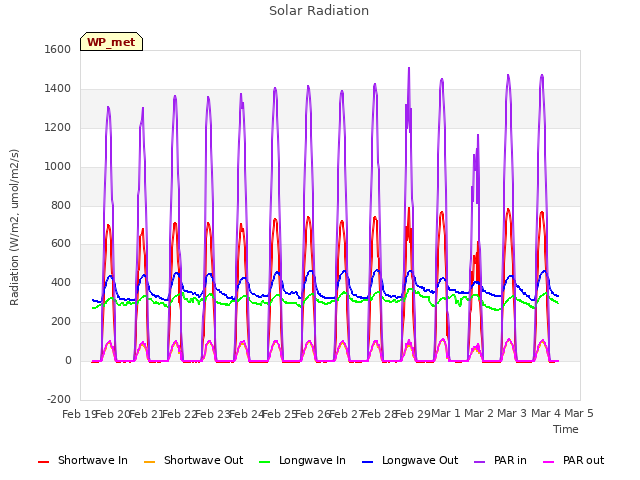The image size is (640, 480).
Task: Click the 1400 y-axis tick label
Action: click(58, 89)
